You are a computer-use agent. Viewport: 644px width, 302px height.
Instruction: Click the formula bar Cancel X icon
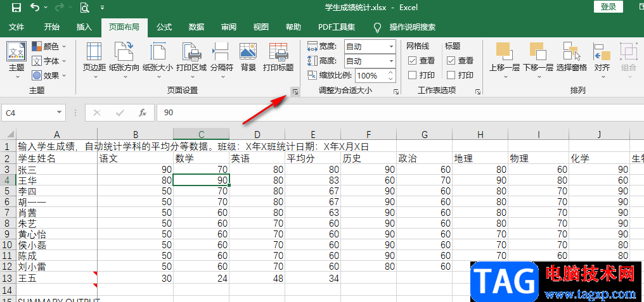click(x=97, y=113)
